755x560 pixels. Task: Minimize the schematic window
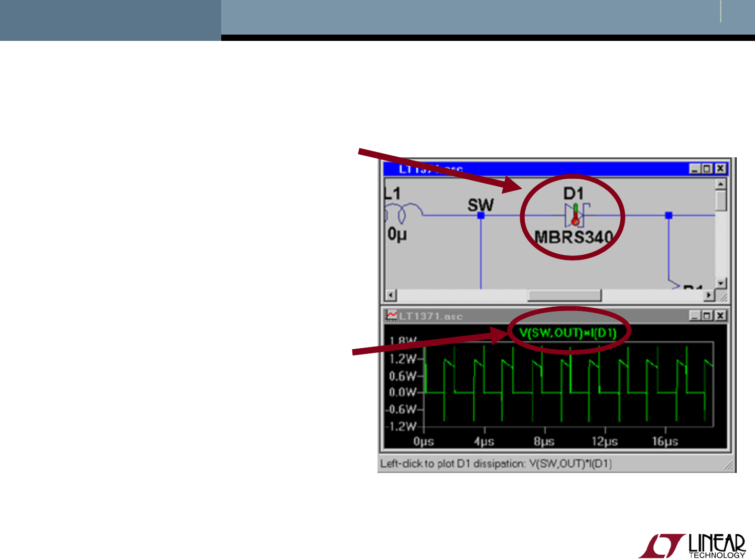(x=695, y=169)
